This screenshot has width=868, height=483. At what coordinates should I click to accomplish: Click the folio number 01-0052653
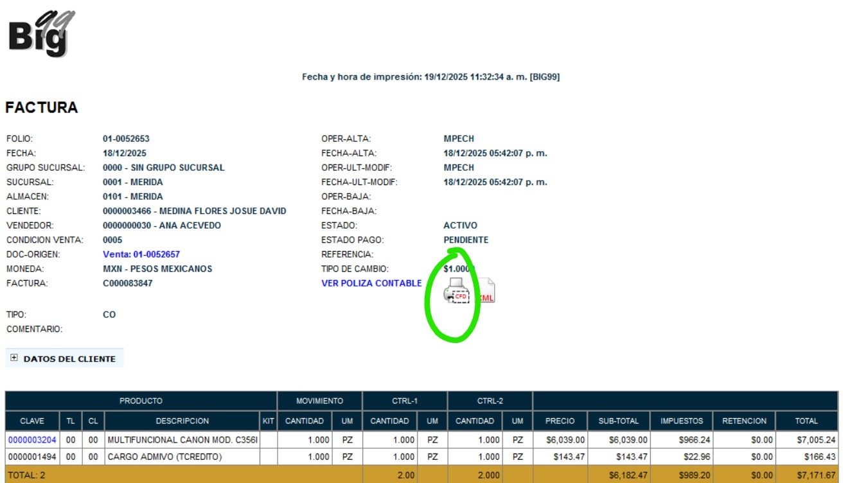[x=126, y=139]
